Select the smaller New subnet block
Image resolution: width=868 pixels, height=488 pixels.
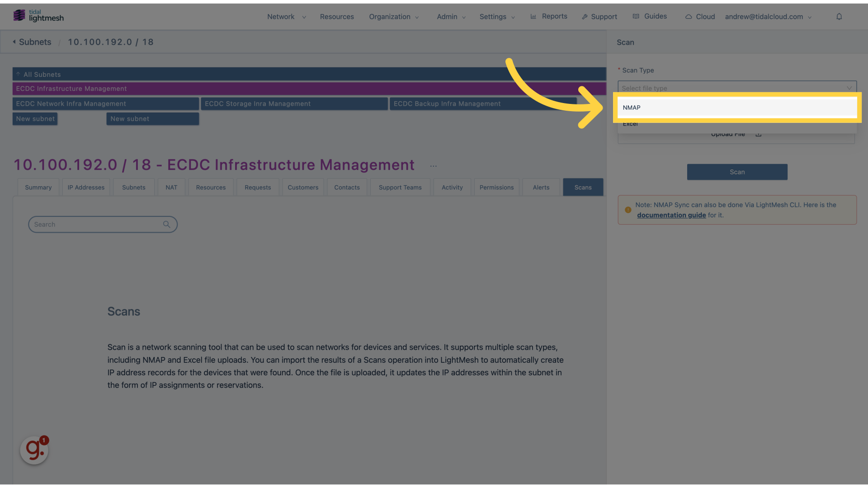[35, 119]
